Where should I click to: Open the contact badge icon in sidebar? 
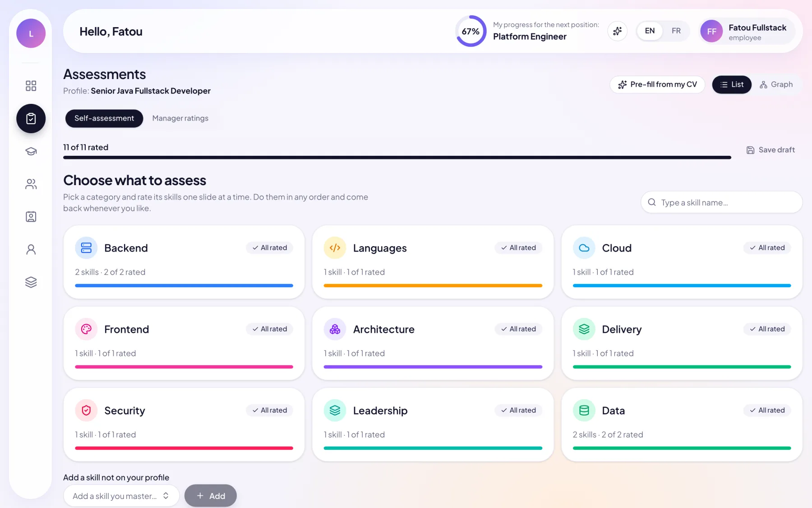pyautogui.click(x=31, y=217)
